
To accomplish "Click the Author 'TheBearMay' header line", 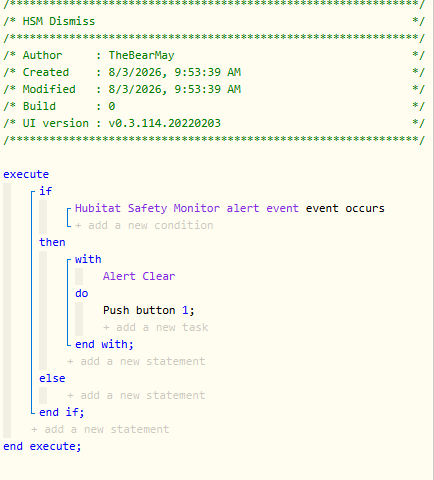I will (x=214, y=55).
